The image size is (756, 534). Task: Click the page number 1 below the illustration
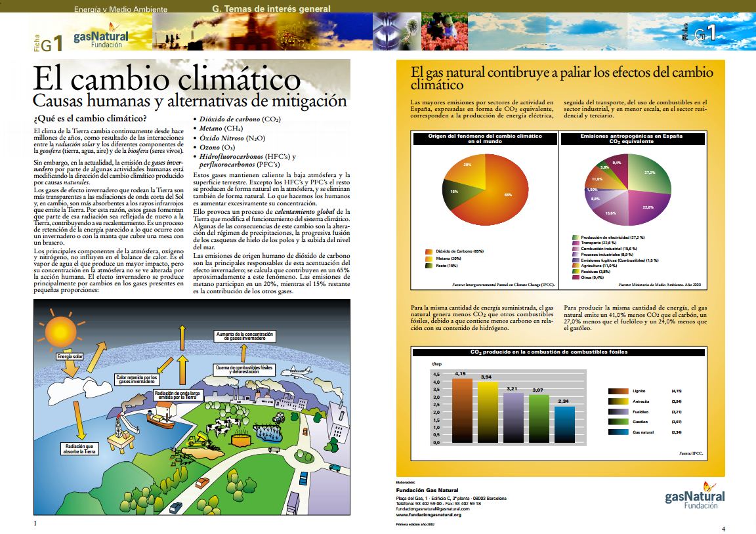[35, 524]
